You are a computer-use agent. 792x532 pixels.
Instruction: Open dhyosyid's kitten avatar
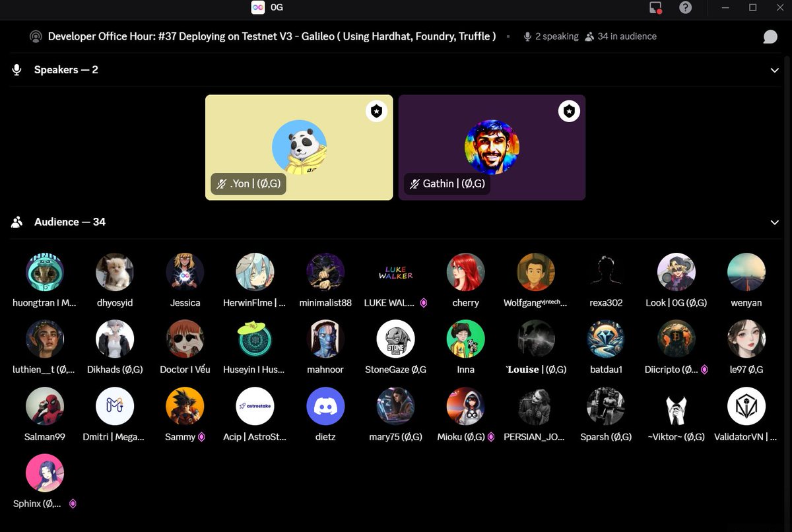(115, 272)
